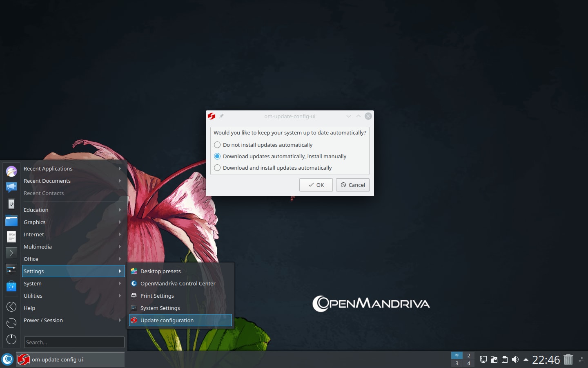Viewport: 588px width, 368px height.
Task: Pin the om-update-config-ui window with pushpin
Action: [221, 116]
